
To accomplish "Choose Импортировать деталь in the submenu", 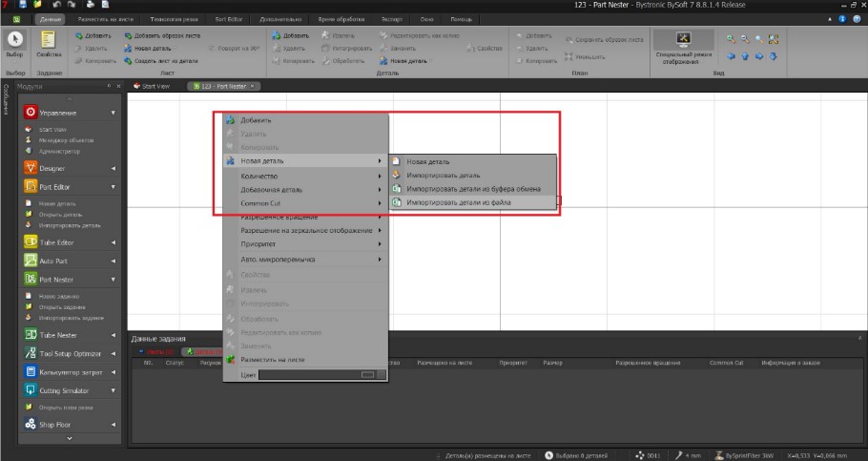I will (473, 175).
